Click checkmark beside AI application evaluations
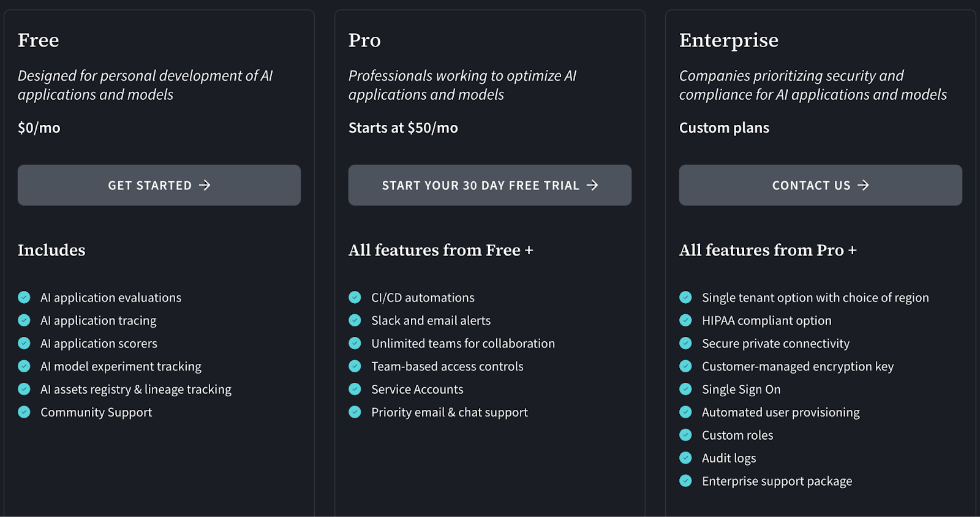 [x=24, y=298]
